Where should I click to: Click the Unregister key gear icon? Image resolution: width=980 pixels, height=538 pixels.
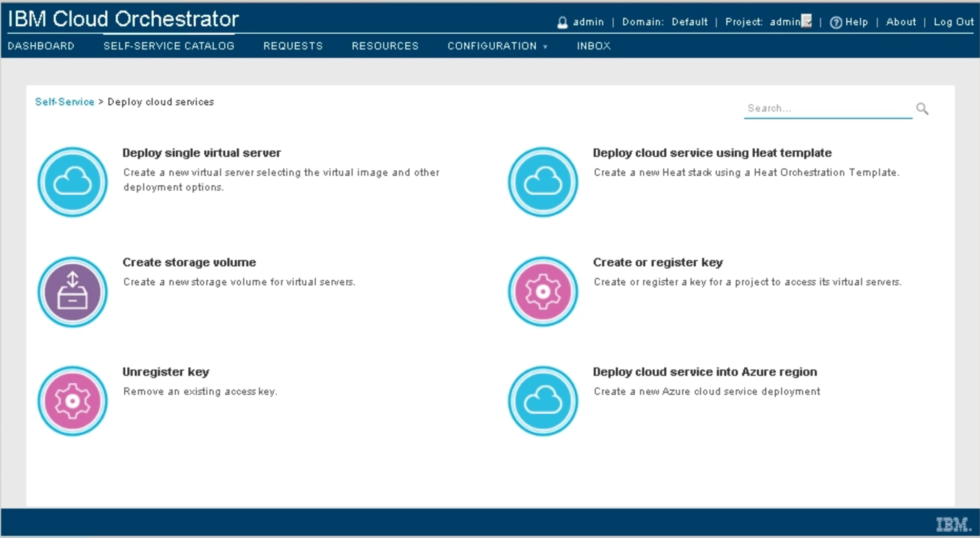[x=72, y=401]
